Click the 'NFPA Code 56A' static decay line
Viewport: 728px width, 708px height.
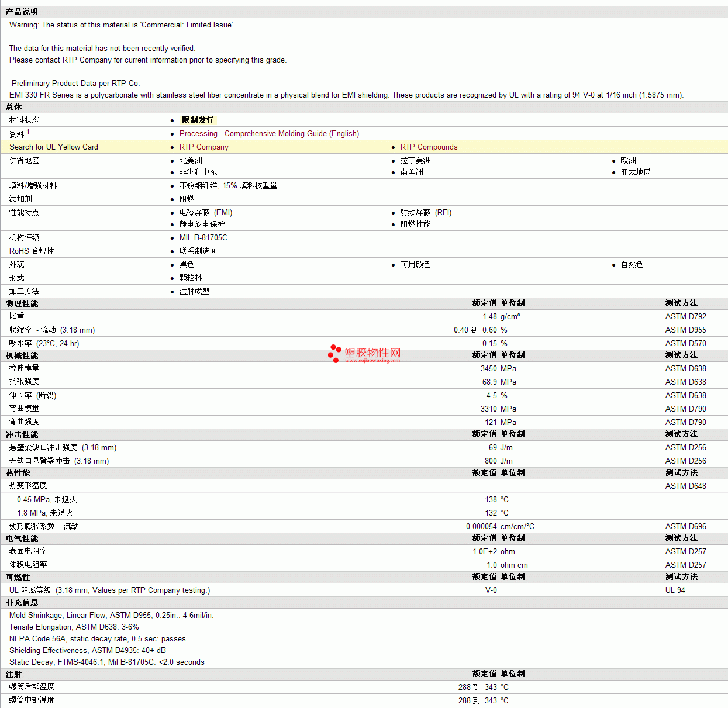[x=98, y=638]
